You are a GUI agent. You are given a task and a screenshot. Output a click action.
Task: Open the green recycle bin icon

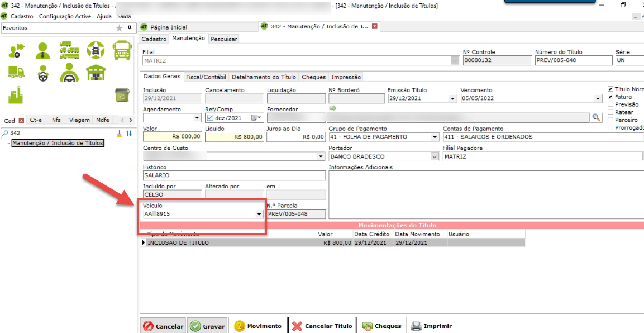(122, 95)
